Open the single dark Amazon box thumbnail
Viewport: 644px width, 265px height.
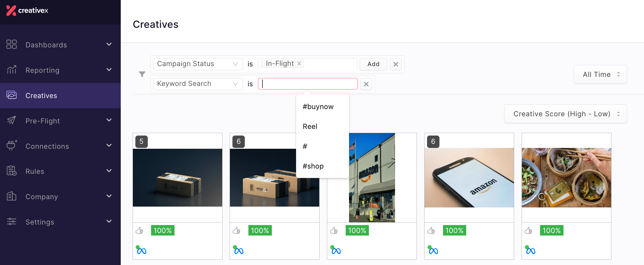point(178,178)
